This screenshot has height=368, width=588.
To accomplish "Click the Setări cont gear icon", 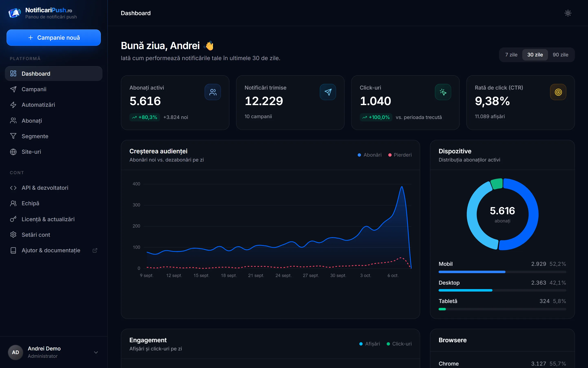I will (x=13, y=235).
